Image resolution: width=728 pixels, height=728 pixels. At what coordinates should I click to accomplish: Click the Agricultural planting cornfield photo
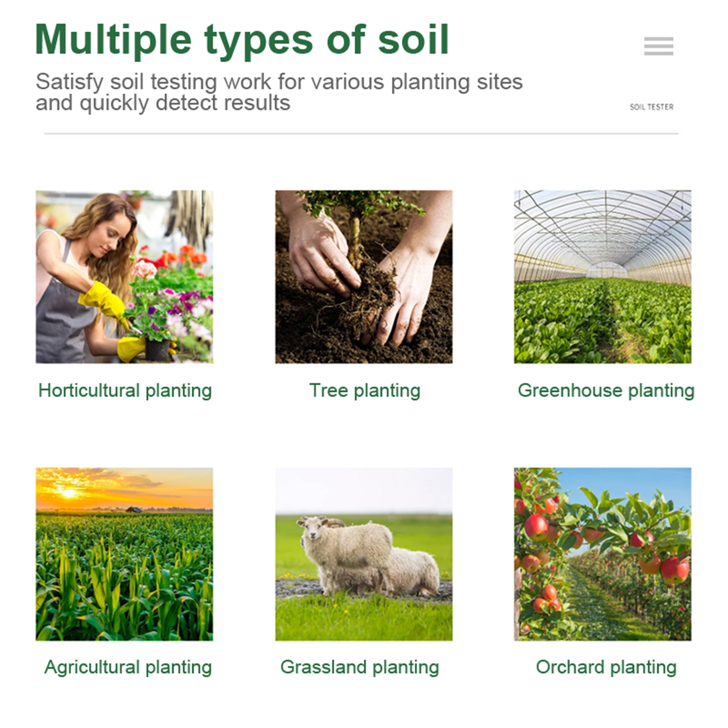pos(124,554)
